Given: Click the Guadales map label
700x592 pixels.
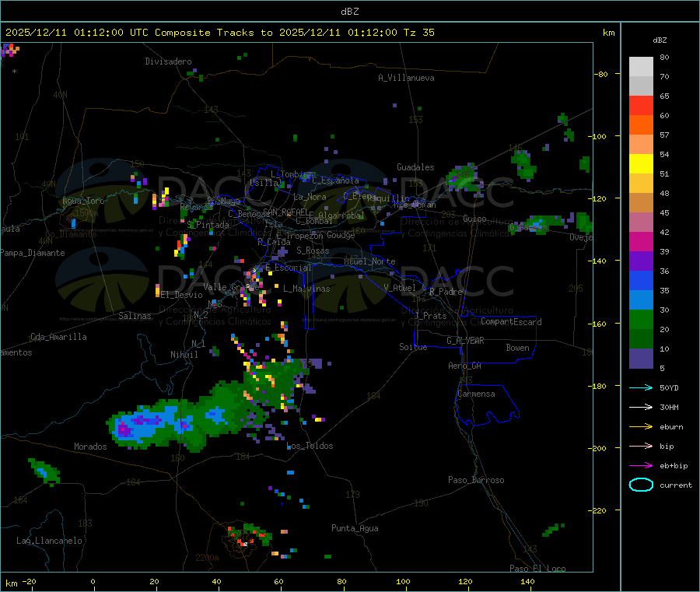Looking at the screenshot, I should point(415,167).
